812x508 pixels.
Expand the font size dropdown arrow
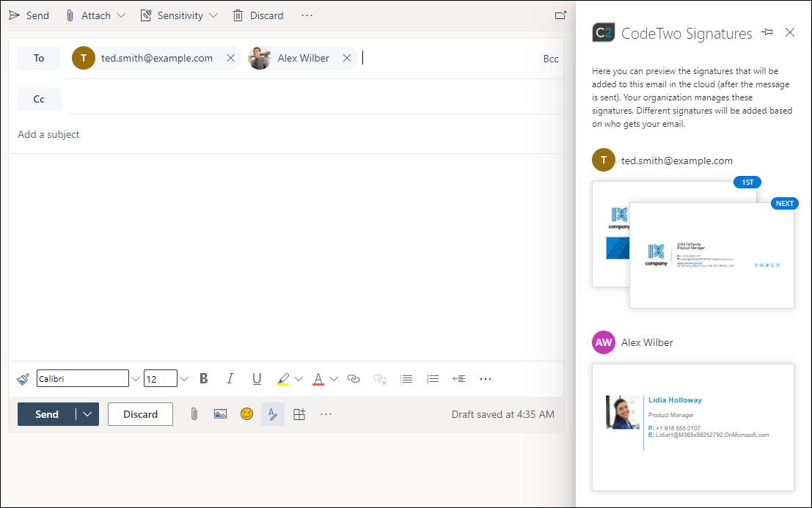click(184, 379)
